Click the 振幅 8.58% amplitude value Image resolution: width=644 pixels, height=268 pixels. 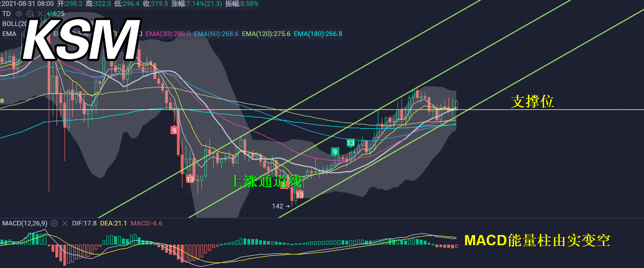coord(242,4)
